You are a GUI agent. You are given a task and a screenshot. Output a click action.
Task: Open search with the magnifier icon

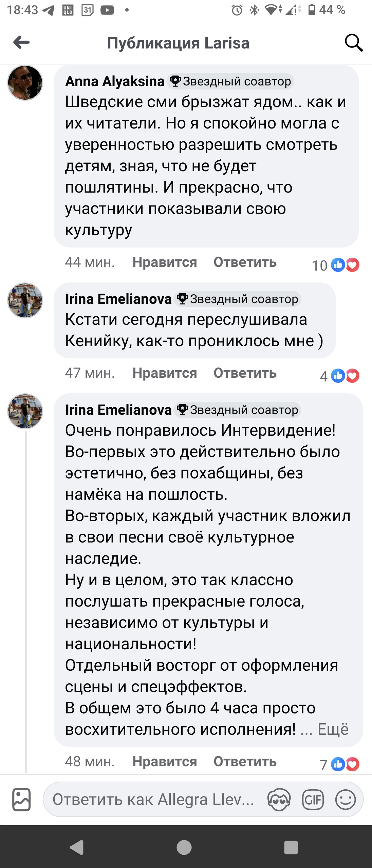[354, 43]
